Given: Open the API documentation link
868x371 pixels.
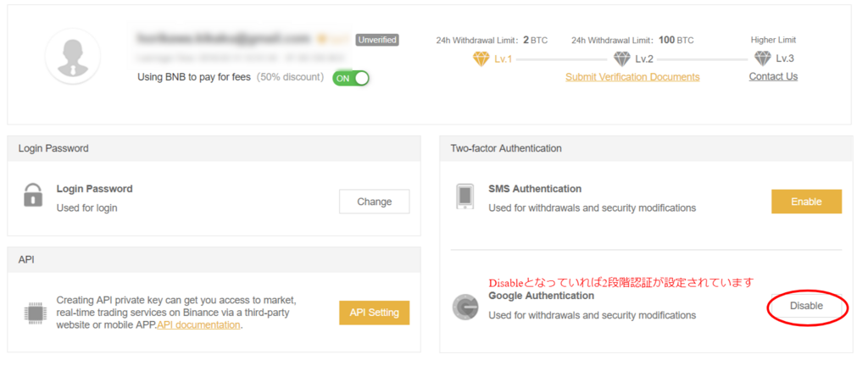Looking at the screenshot, I should pyautogui.click(x=198, y=324).
